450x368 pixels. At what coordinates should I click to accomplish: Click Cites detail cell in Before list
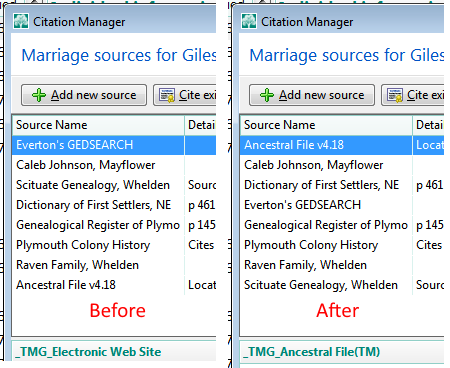point(201,245)
